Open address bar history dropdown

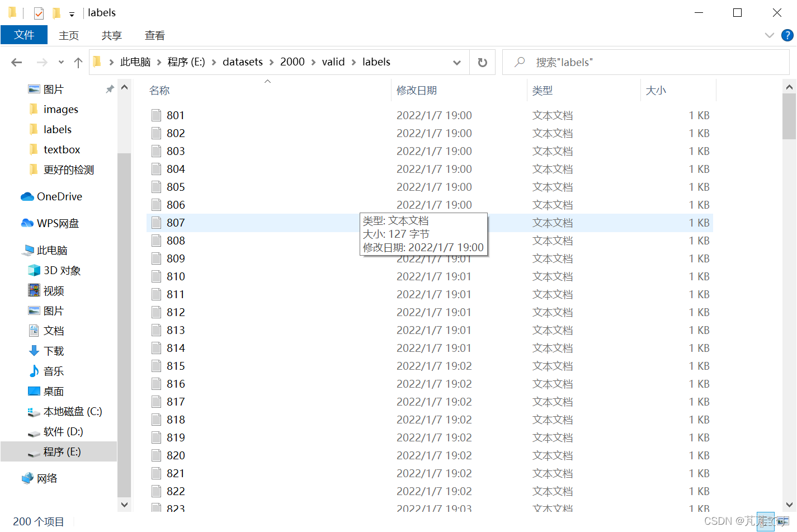(457, 63)
